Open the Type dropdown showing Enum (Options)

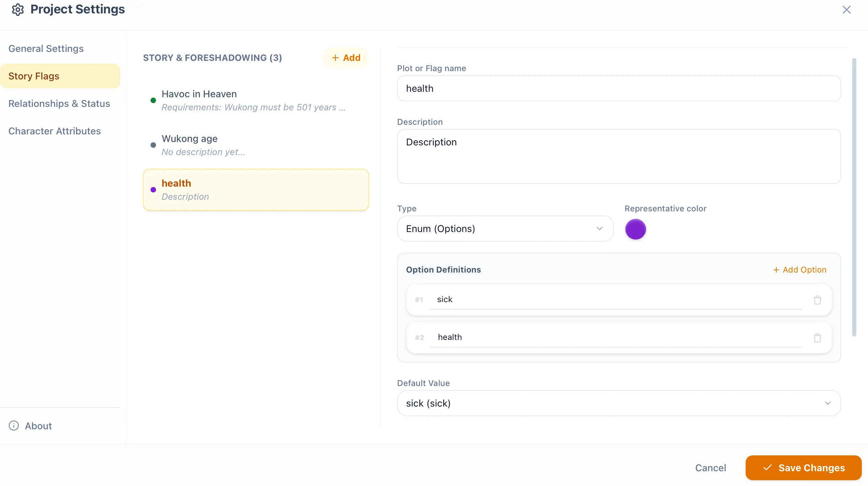[x=505, y=229]
